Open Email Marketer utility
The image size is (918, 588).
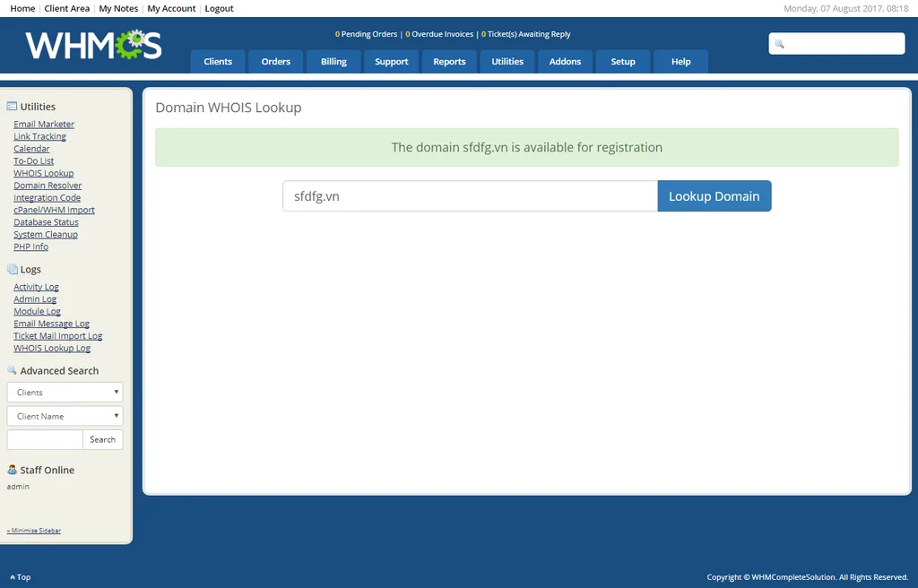(x=44, y=125)
